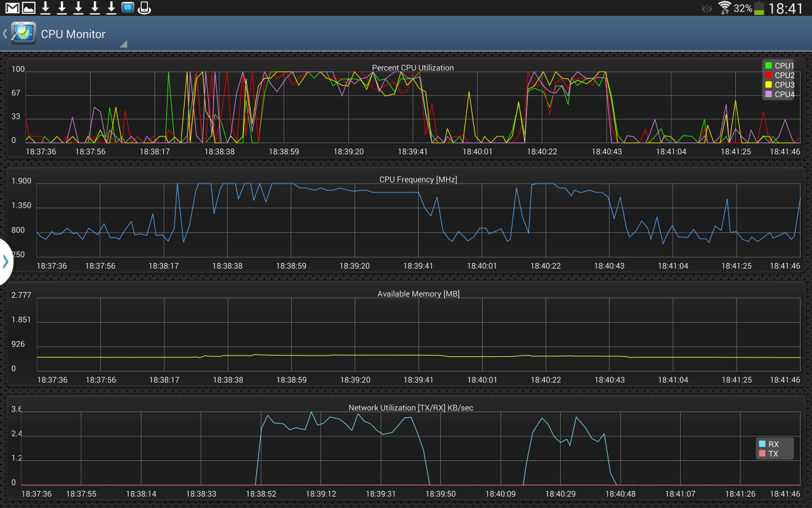Tap the yellow Available Memory line
This screenshot has width=812, height=508.
(419, 356)
